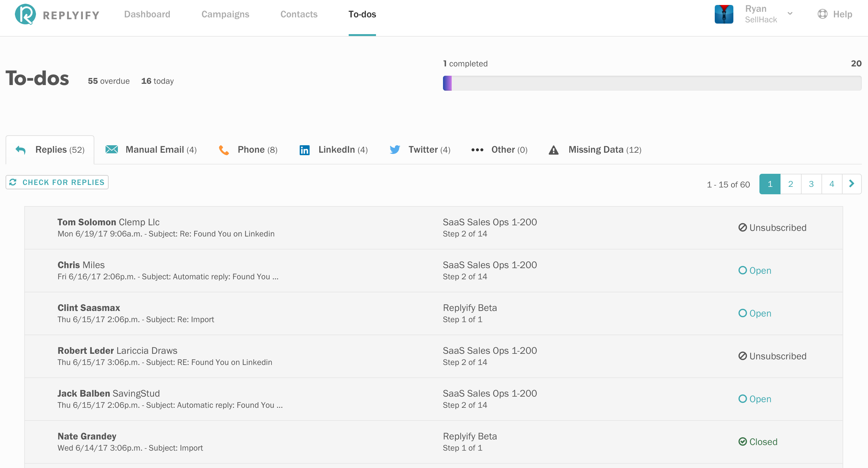Open Robert Leder's reply

pos(433,356)
